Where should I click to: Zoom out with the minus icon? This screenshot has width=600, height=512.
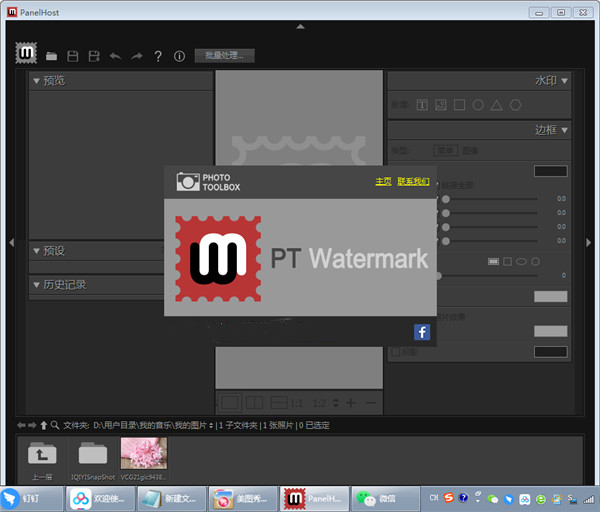(370, 403)
